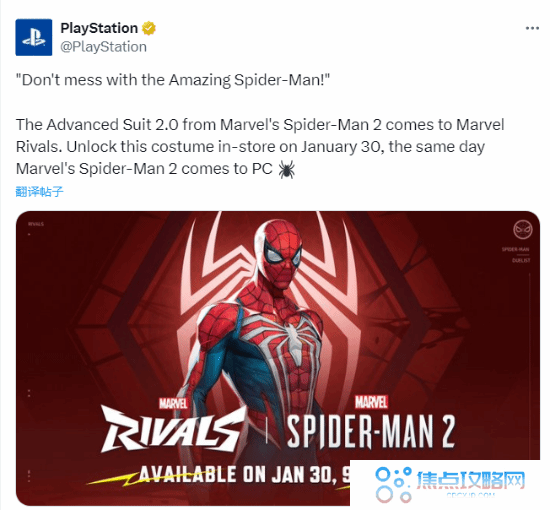
Task: Open the three-dot more options menu
Action: (532, 28)
